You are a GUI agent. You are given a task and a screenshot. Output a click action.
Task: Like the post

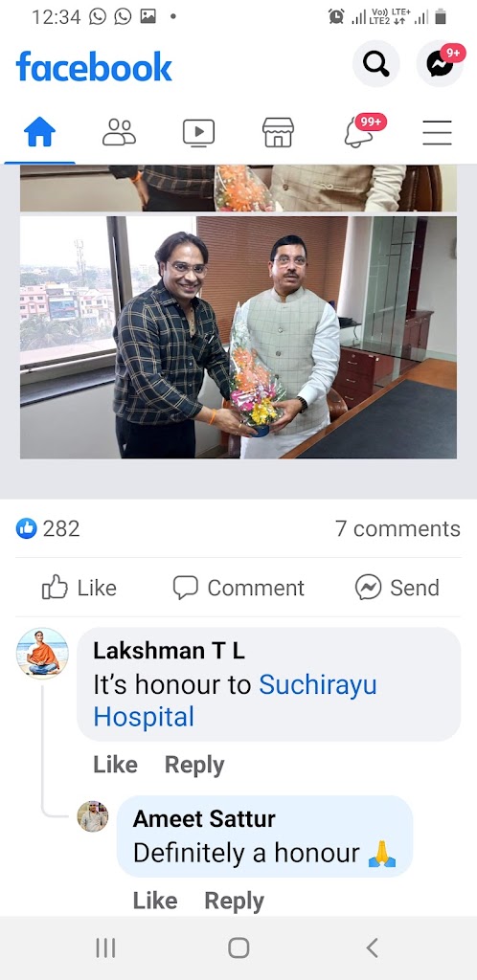(79, 588)
